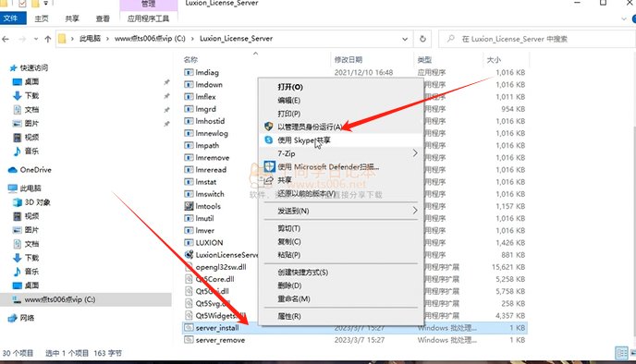Click the up one level arrow
636x364 pixels.
click(48, 39)
